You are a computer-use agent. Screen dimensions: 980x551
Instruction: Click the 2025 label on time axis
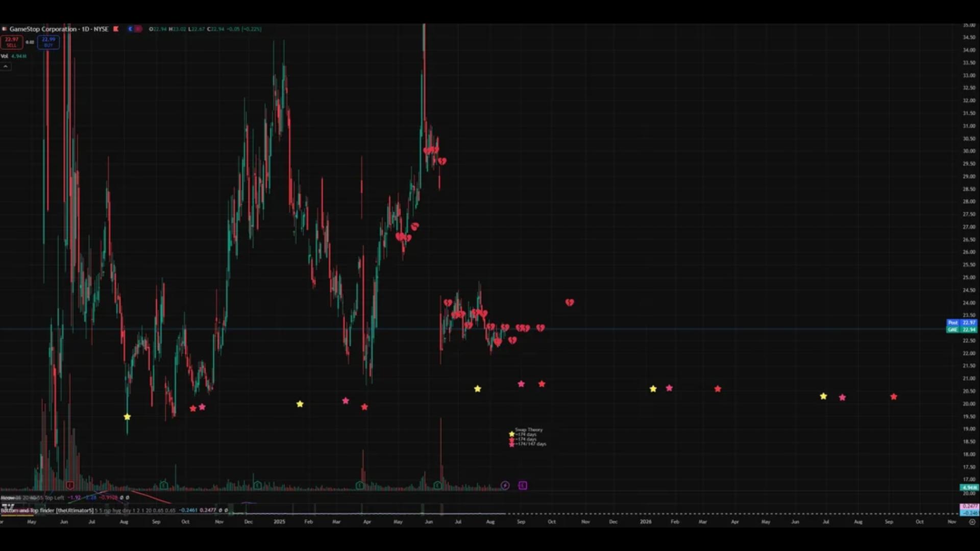click(x=279, y=522)
